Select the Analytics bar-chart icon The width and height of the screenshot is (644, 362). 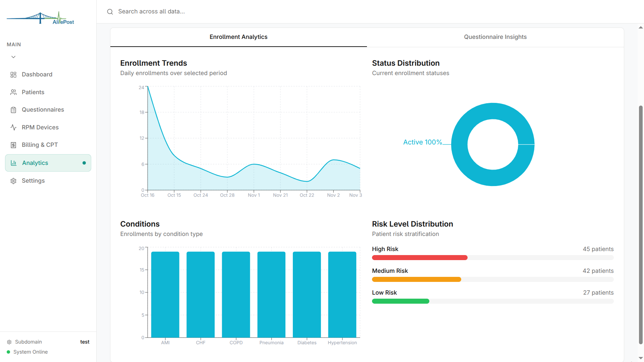pos(13,163)
